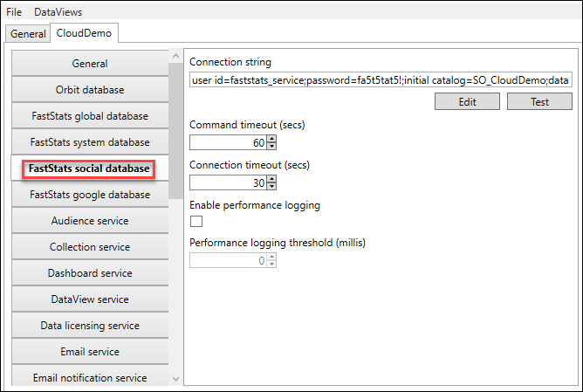Select FastStats social database section
583x392 pixels.
[x=89, y=168]
